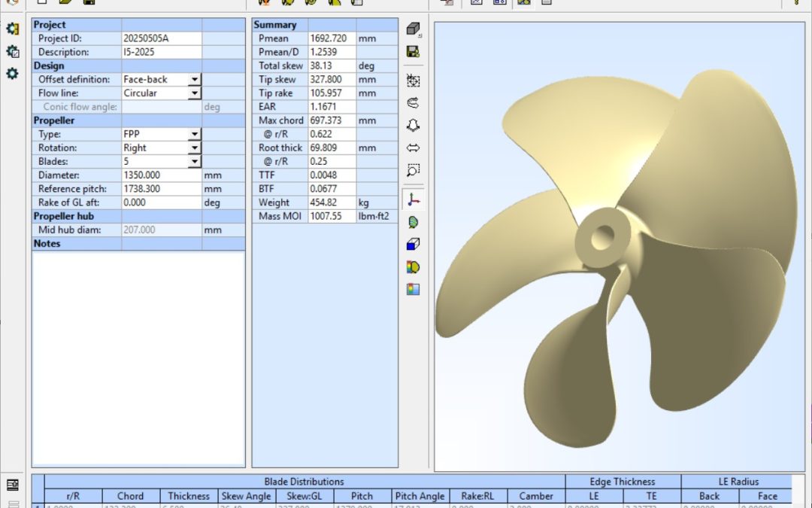The height and width of the screenshot is (508, 812).
Task: Click the plain gear icon in left sidebar
Action: [12, 74]
